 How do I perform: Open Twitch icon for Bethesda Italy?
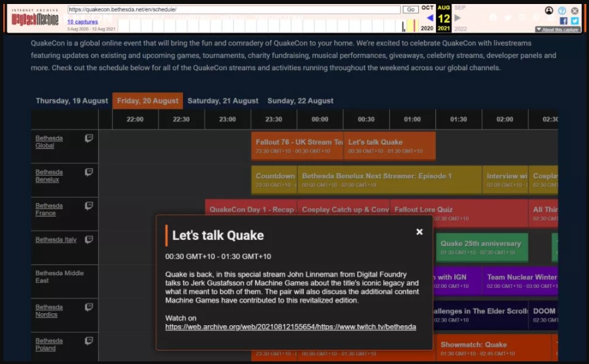pos(89,239)
